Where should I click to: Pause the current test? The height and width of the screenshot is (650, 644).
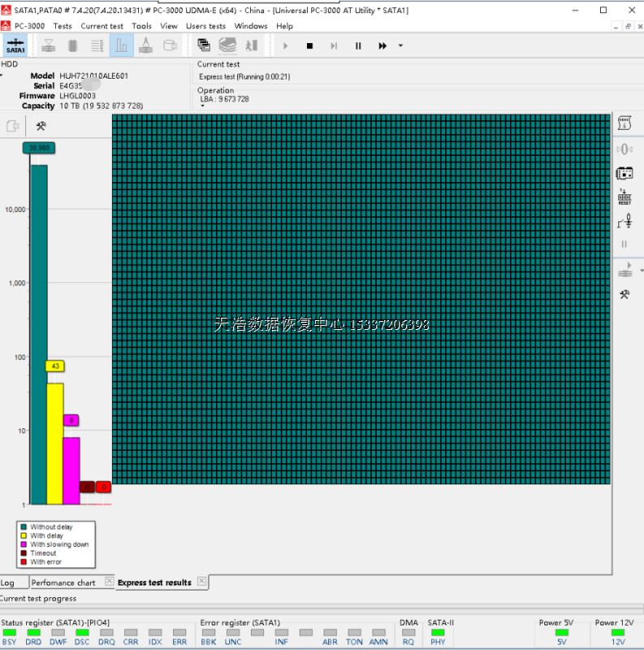tap(358, 46)
